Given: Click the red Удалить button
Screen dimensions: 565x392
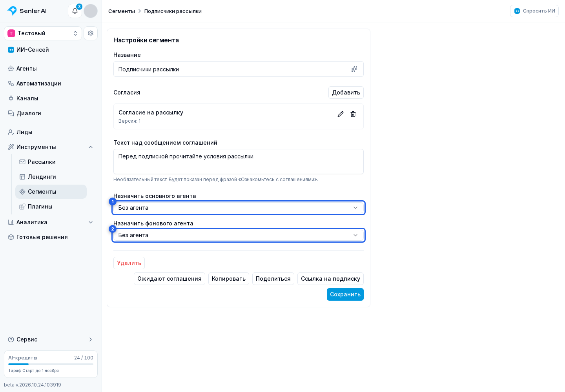Looking at the screenshot, I should 129,263.
